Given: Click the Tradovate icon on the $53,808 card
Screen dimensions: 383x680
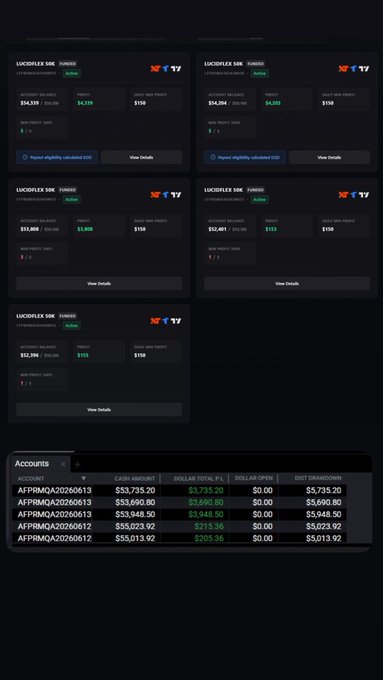Looking at the screenshot, I should [165, 195].
